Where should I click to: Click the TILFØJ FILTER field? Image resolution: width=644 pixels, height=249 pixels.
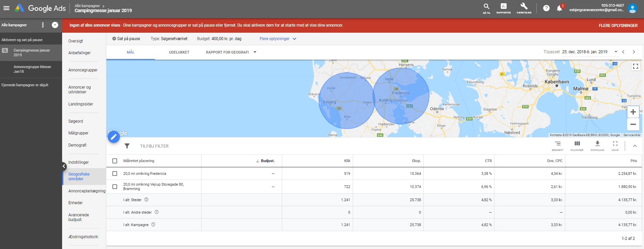pyautogui.click(x=154, y=146)
